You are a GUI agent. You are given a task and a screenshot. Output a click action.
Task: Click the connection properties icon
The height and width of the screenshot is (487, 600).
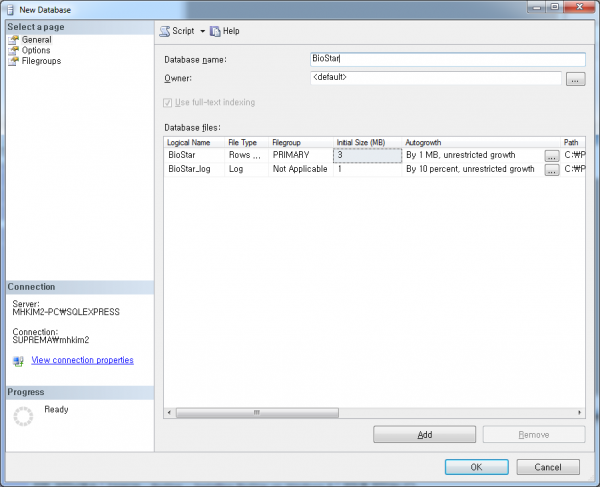(x=18, y=361)
